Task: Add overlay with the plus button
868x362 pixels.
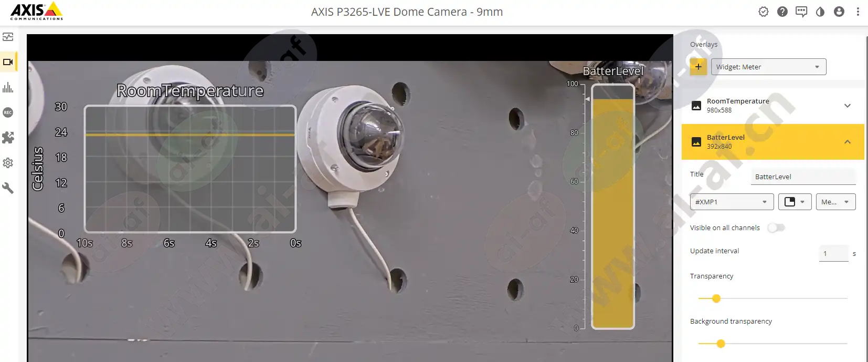Action: tap(698, 67)
